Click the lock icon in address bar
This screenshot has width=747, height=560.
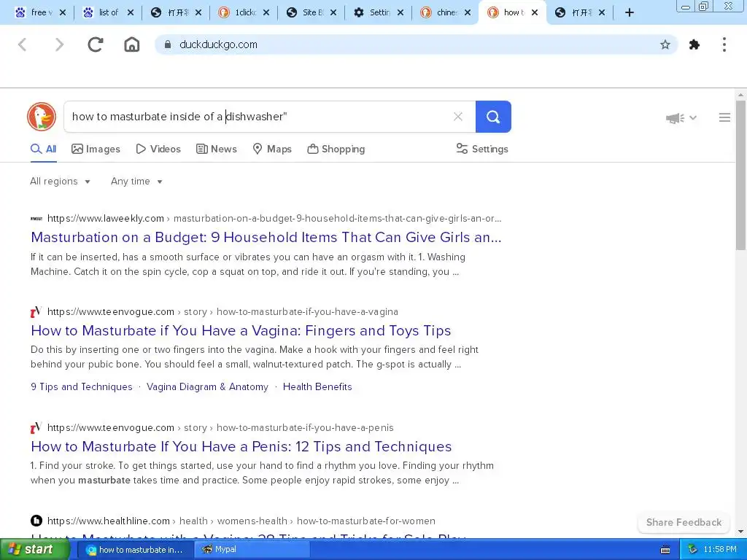point(168,44)
